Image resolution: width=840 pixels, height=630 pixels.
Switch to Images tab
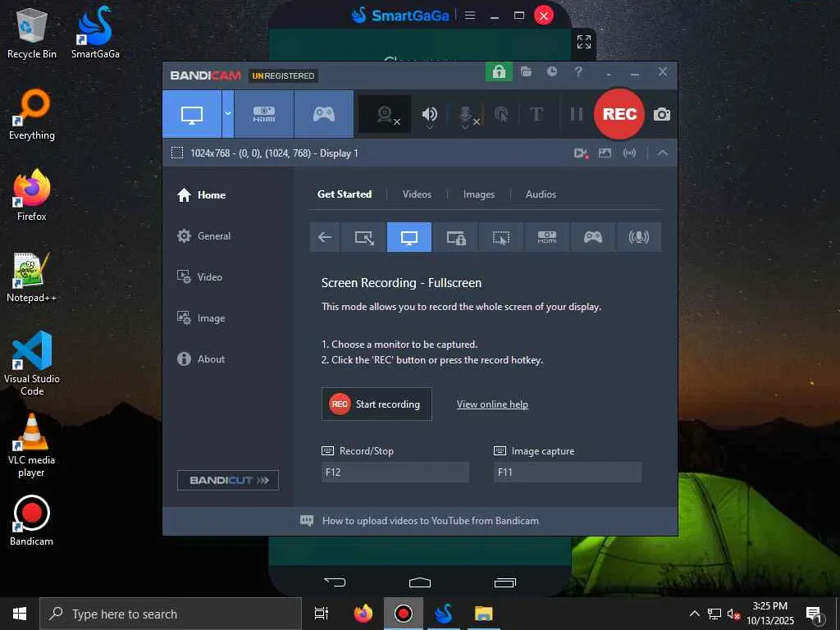pos(479,194)
